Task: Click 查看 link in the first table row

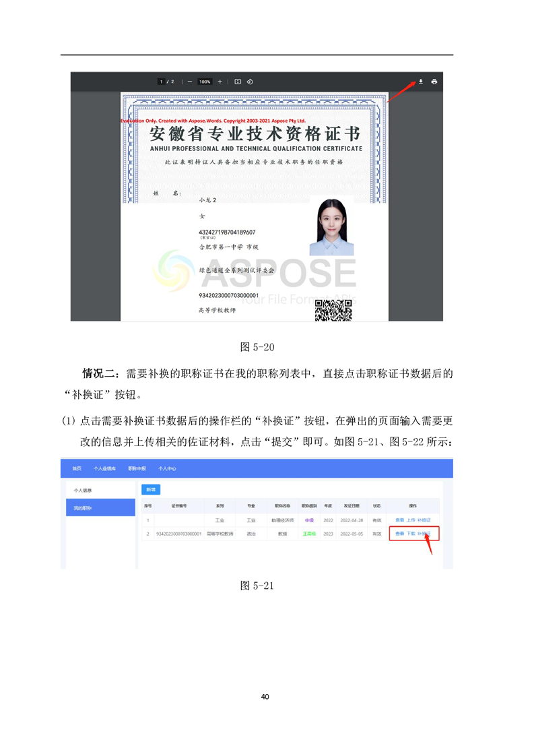Action: 399,520
